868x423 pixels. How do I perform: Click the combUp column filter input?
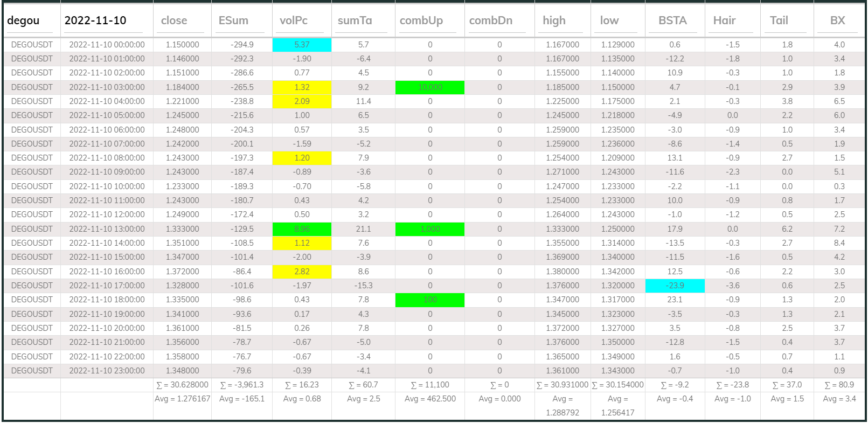pyautogui.click(x=429, y=20)
